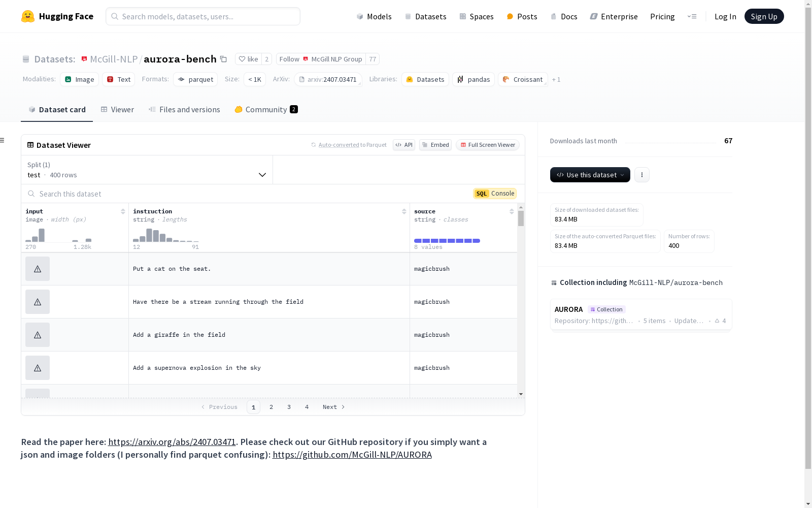
Task: Toggle the left table-of-contents sidebar icon
Action: coord(3,140)
